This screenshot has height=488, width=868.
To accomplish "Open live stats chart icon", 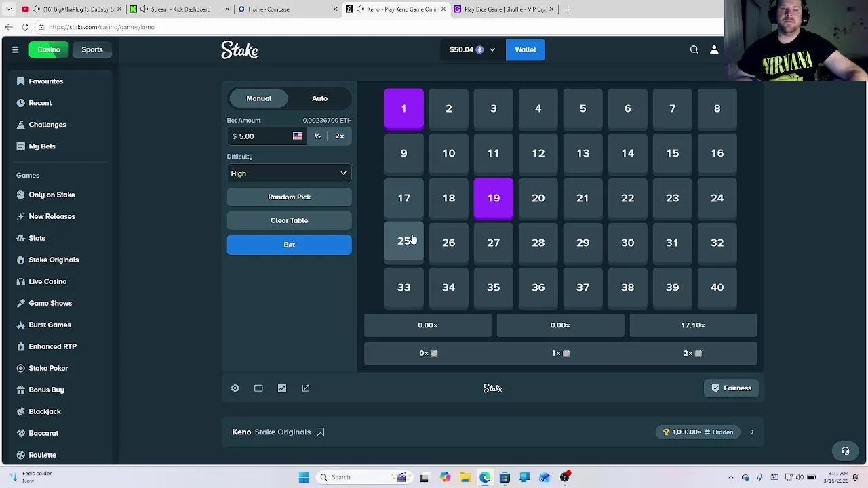I will point(282,388).
